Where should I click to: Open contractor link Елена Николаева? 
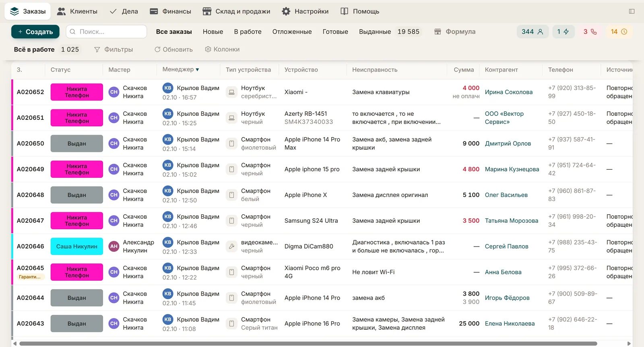coord(510,324)
